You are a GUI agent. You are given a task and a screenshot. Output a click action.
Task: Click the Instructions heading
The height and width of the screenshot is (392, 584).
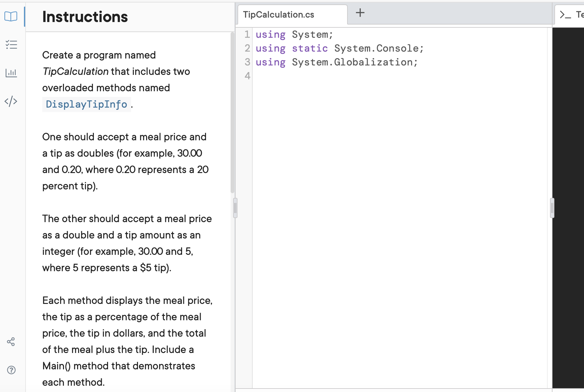[85, 17]
